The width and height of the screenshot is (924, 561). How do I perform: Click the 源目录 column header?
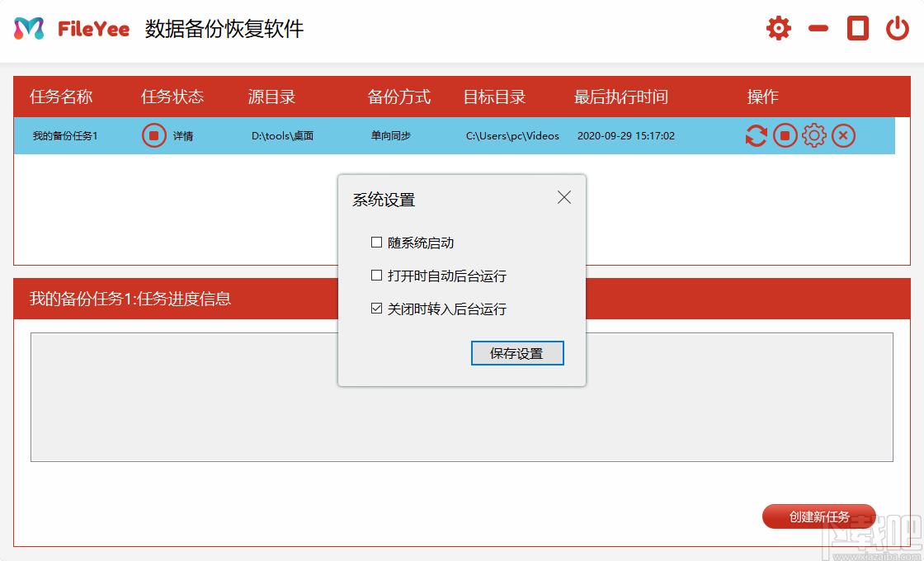tap(271, 97)
